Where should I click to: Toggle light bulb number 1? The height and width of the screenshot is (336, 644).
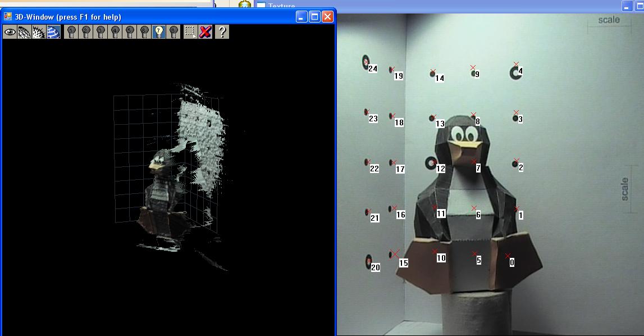(71, 31)
